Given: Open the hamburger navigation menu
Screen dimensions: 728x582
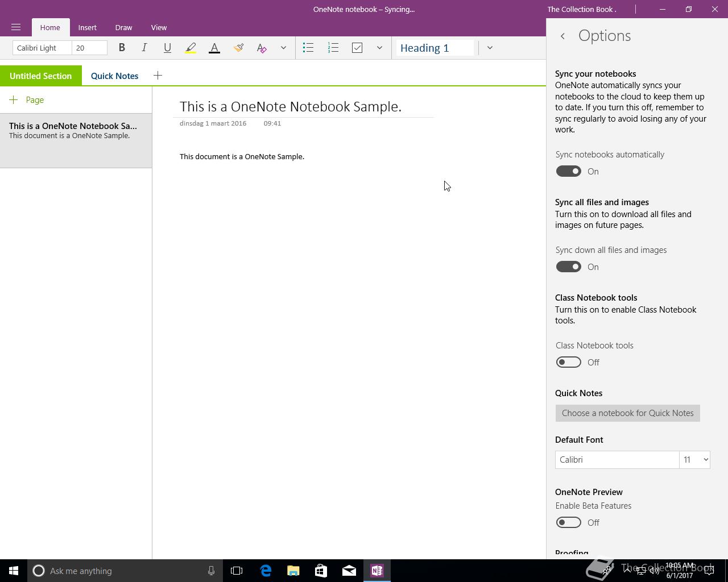Looking at the screenshot, I should coord(16,27).
